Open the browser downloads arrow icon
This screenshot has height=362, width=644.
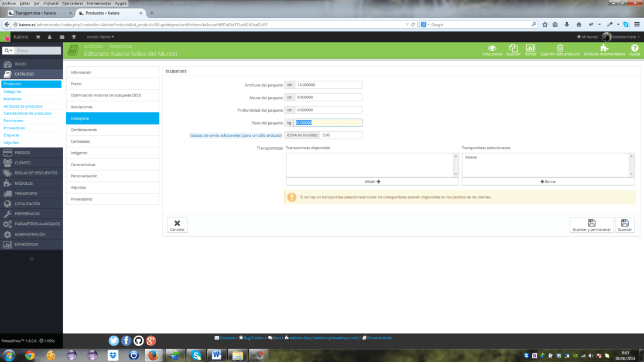coord(567,25)
